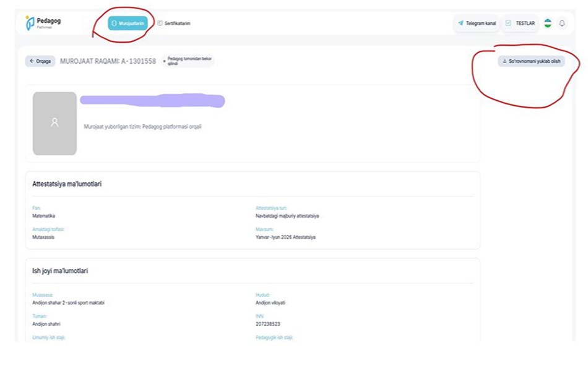Open the notifications bell
The image size is (588, 371).
(562, 23)
